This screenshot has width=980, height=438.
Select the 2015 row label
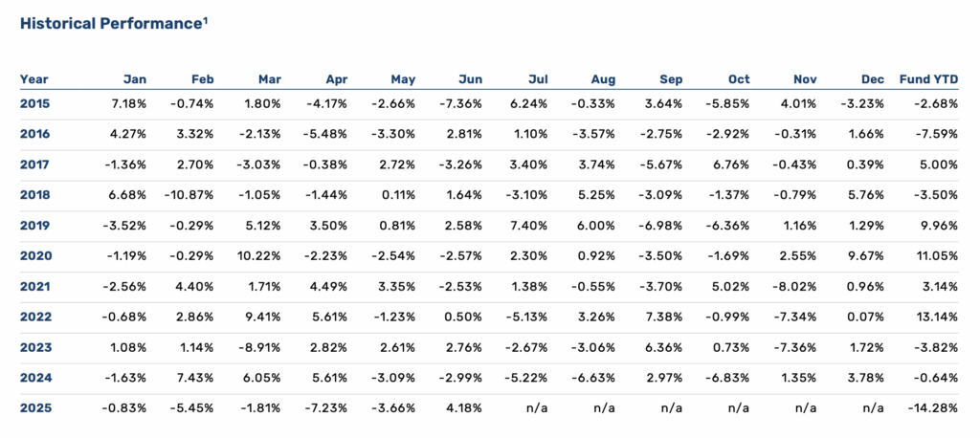[34, 103]
